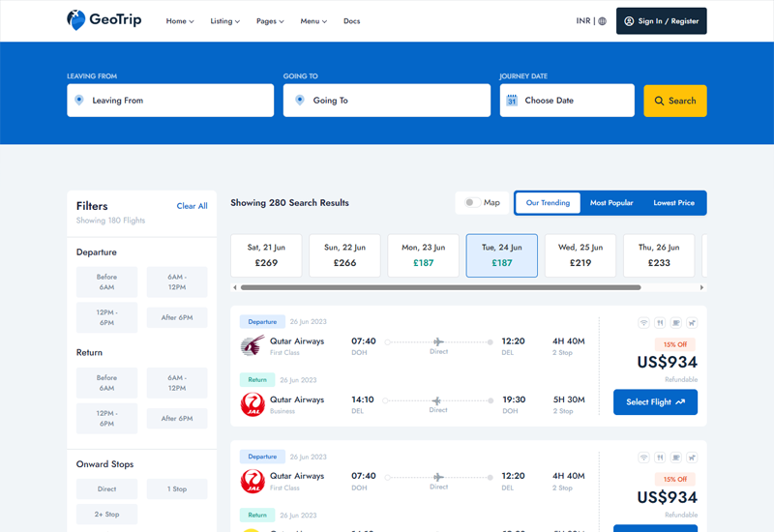Click the pet-friendly icon on first flight card

point(692,323)
